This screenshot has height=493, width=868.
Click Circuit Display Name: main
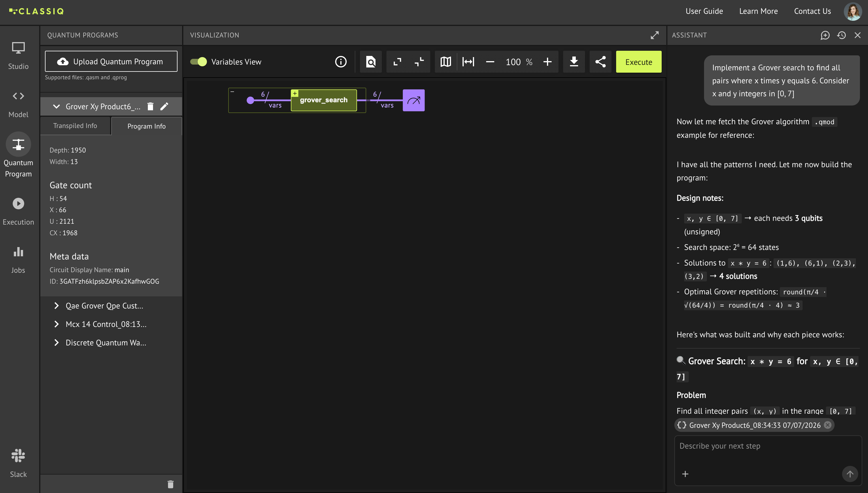(89, 270)
